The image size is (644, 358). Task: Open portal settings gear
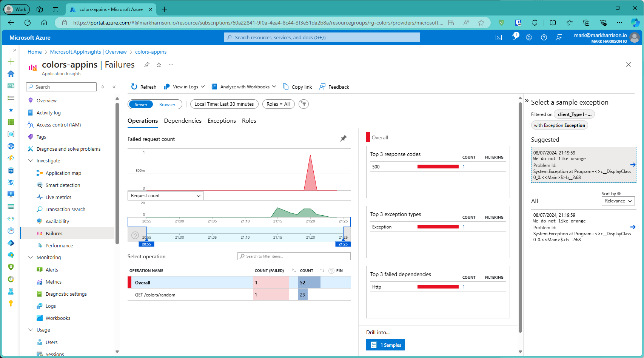pos(529,37)
